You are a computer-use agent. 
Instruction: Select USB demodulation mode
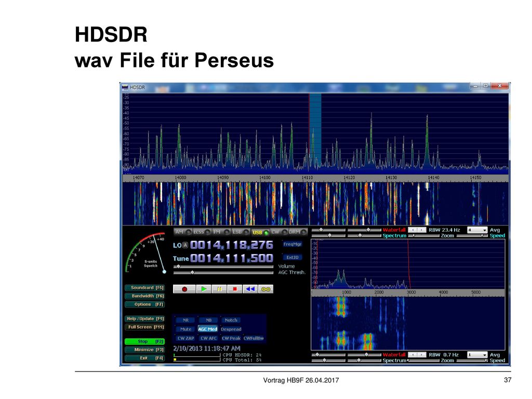(x=260, y=232)
